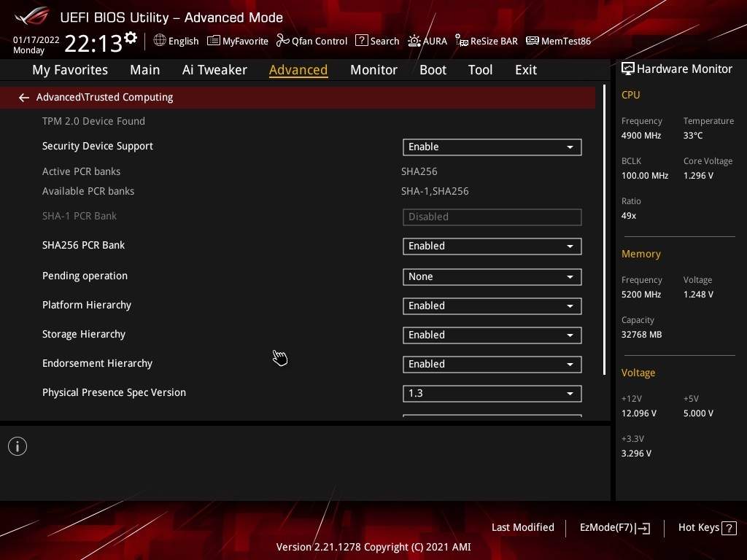747x560 pixels.
Task: Launch MemTest86 from top toolbar
Action: (533, 41)
